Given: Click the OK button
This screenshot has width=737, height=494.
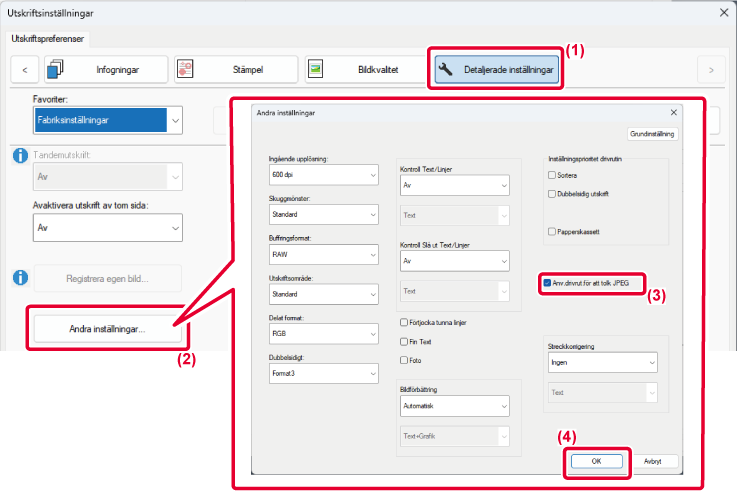Looking at the screenshot, I should point(596,462).
